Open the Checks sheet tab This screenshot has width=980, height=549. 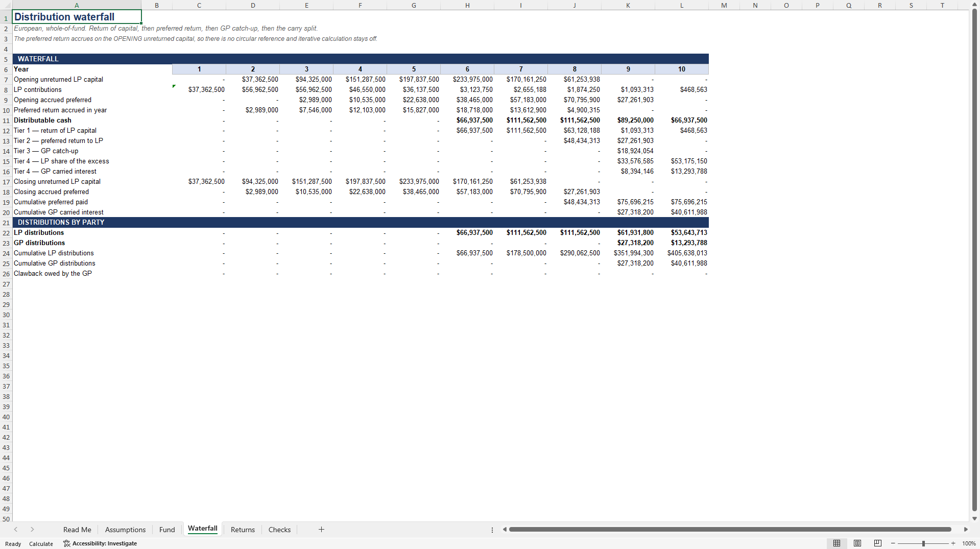279,530
